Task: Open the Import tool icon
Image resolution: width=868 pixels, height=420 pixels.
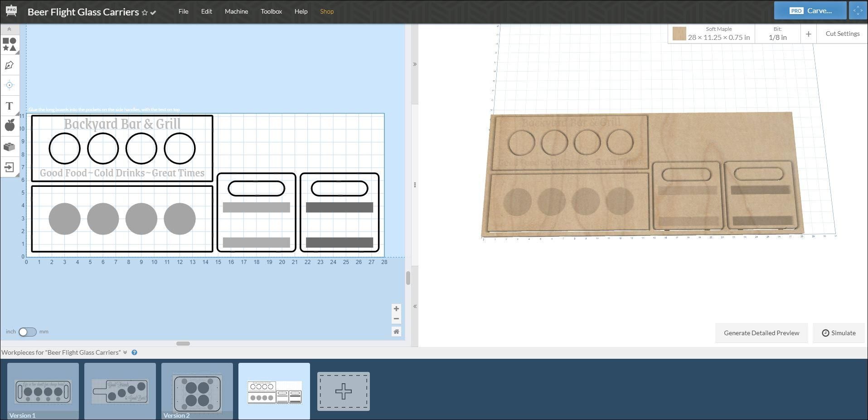Action: [10, 167]
